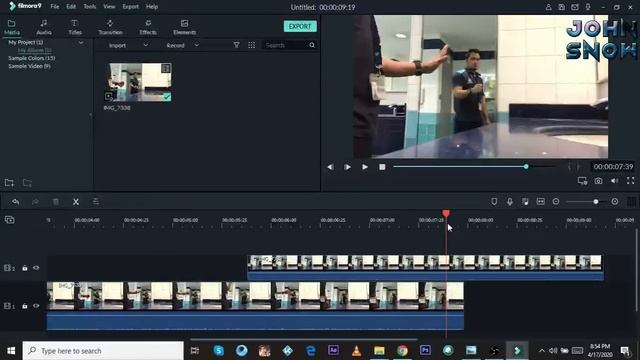640x360 pixels.
Task: Delete the clip with trash icon
Action: pos(56,201)
